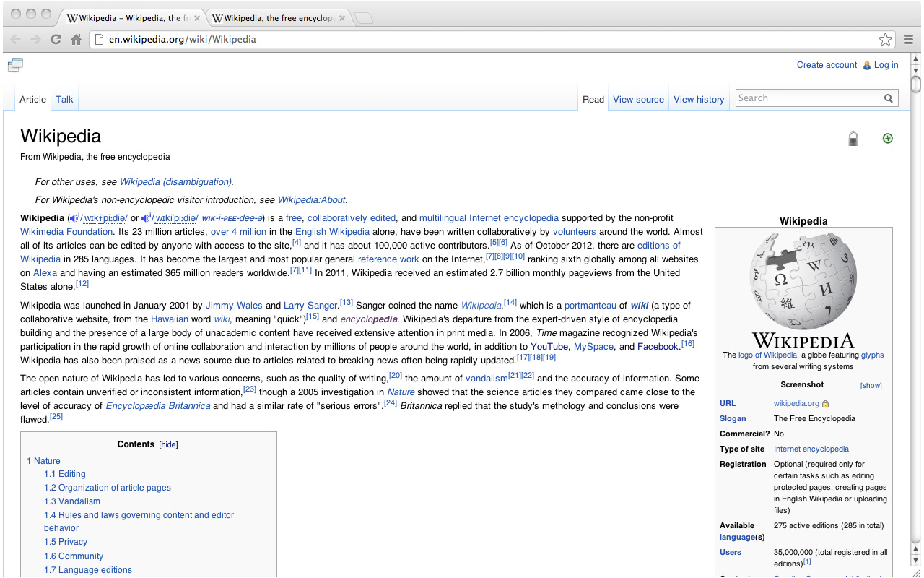Click the green plus good-article icon
This screenshot has height=578, width=924.
[x=888, y=138]
